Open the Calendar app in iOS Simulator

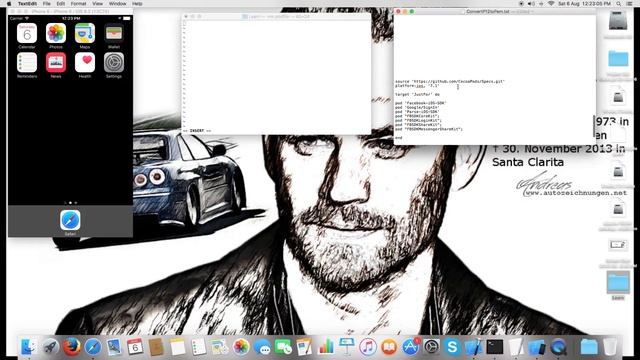(27, 33)
